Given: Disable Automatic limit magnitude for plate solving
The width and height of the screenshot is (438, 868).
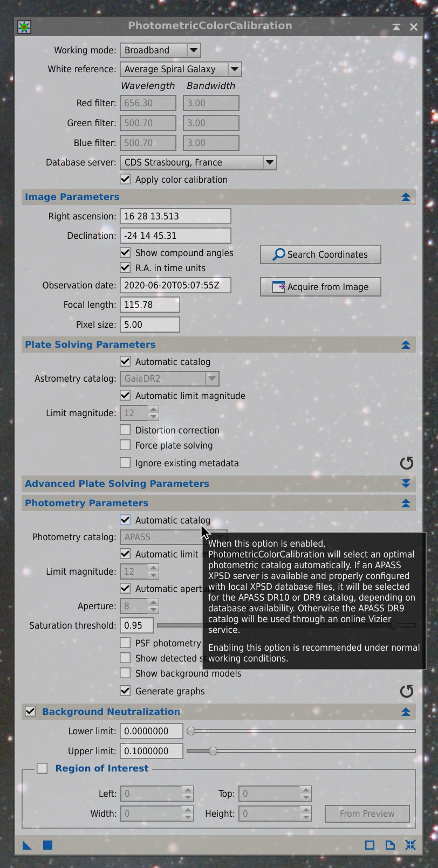Looking at the screenshot, I should (x=125, y=395).
